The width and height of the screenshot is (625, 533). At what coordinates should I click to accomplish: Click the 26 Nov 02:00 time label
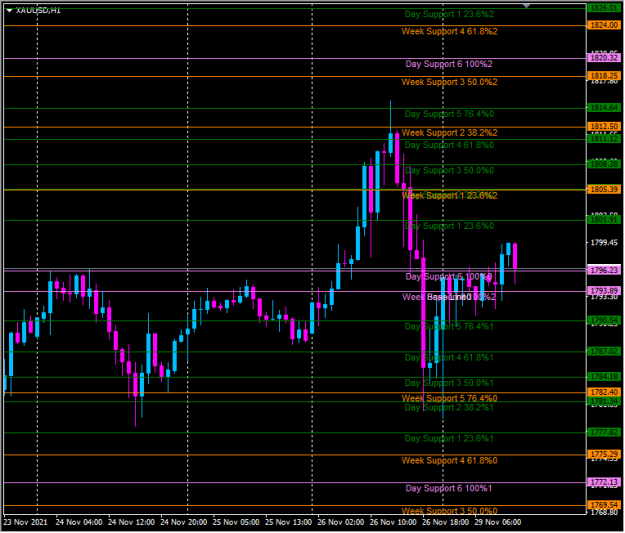tap(341, 522)
